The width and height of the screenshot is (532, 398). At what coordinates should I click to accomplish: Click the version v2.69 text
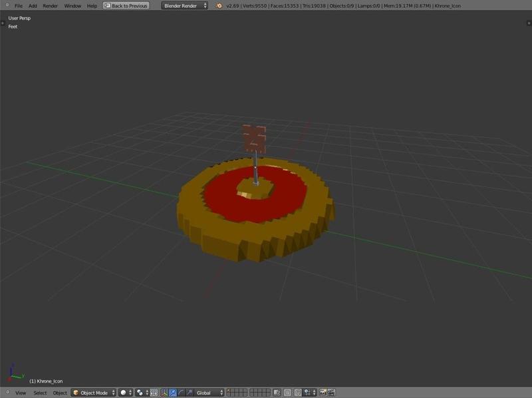[232, 6]
